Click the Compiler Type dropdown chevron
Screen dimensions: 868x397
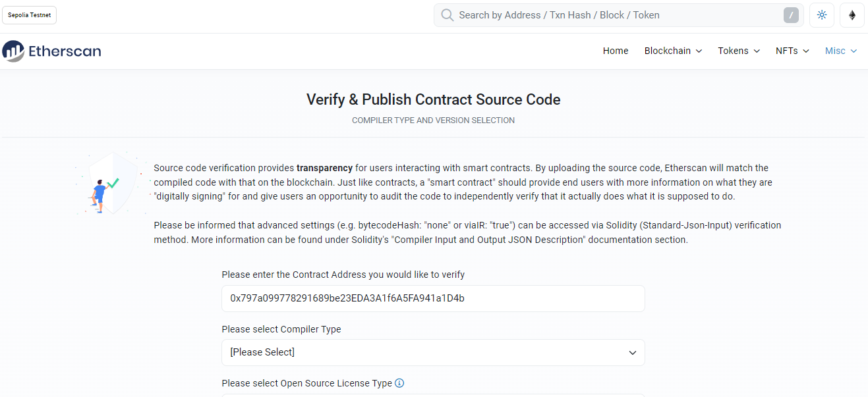(x=633, y=353)
